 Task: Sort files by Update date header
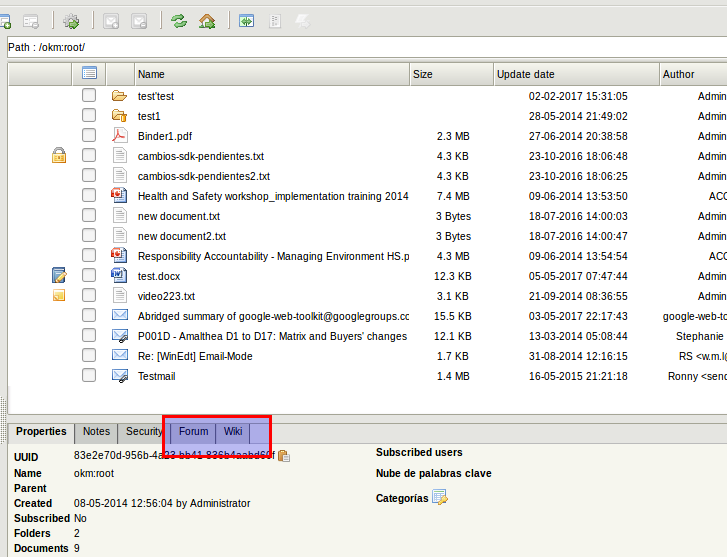574,74
